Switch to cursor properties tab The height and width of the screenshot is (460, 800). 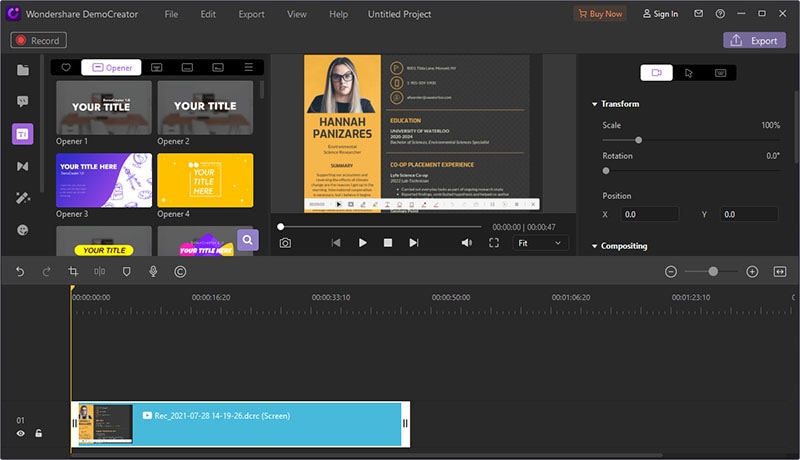[688, 73]
